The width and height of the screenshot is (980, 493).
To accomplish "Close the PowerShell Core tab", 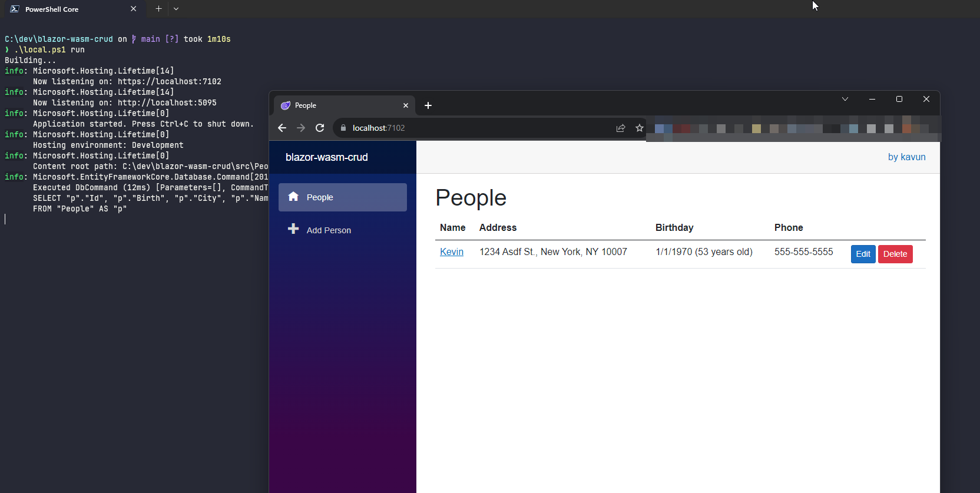I will click(134, 9).
